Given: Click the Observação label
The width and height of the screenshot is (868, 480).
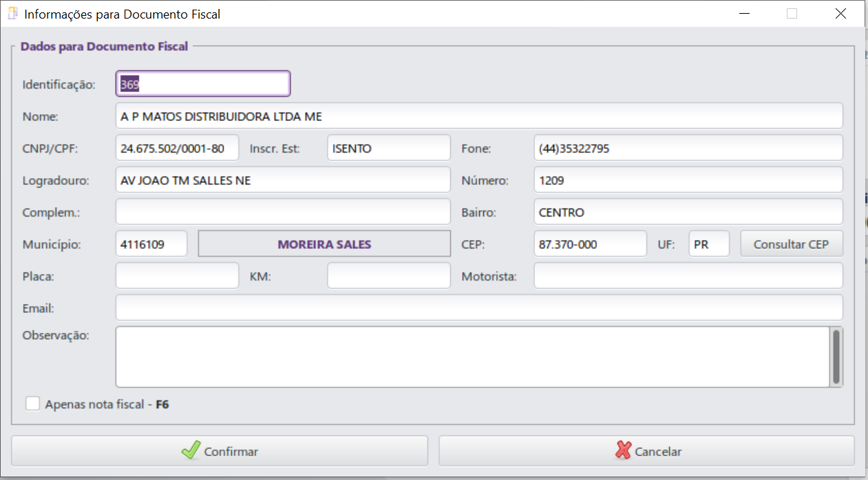Looking at the screenshot, I should [56, 336].
